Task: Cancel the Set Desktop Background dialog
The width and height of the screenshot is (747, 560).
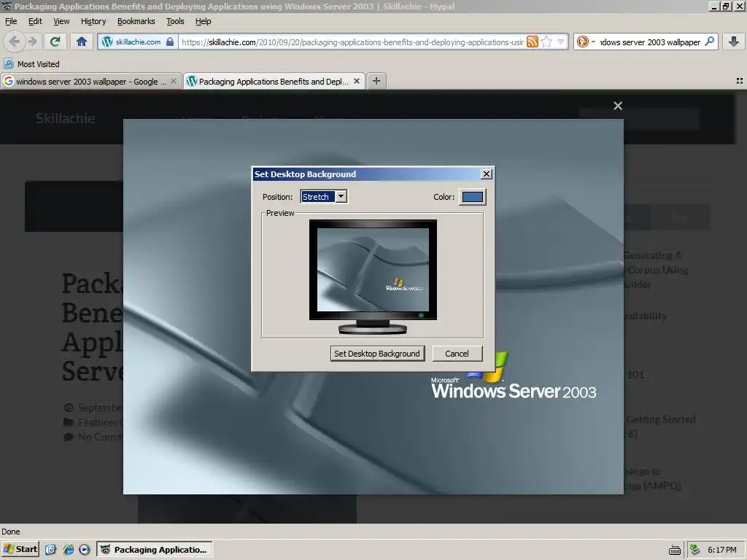Action: click(457, 354)
